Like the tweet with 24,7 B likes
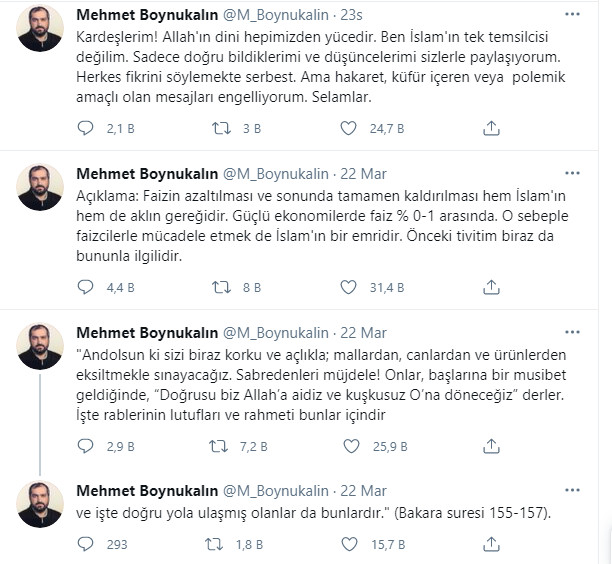Image resolution: width=612 pixels, height=564 pixels. tap(349, 127)
